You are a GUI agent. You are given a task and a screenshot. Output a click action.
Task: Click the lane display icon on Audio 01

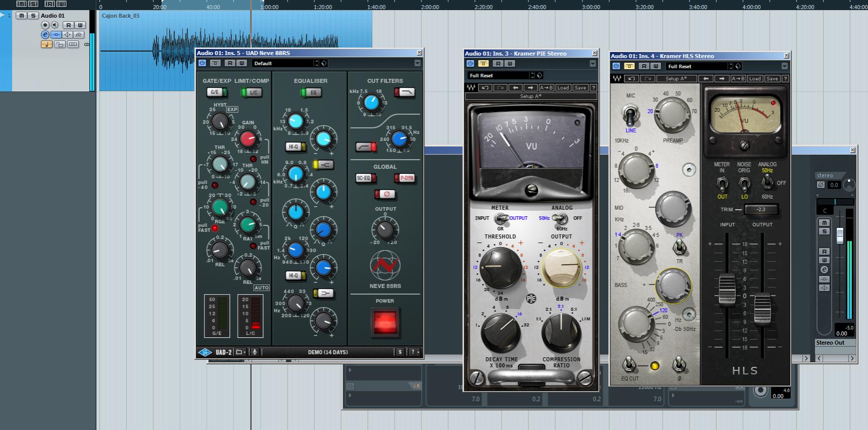[73, 44]
